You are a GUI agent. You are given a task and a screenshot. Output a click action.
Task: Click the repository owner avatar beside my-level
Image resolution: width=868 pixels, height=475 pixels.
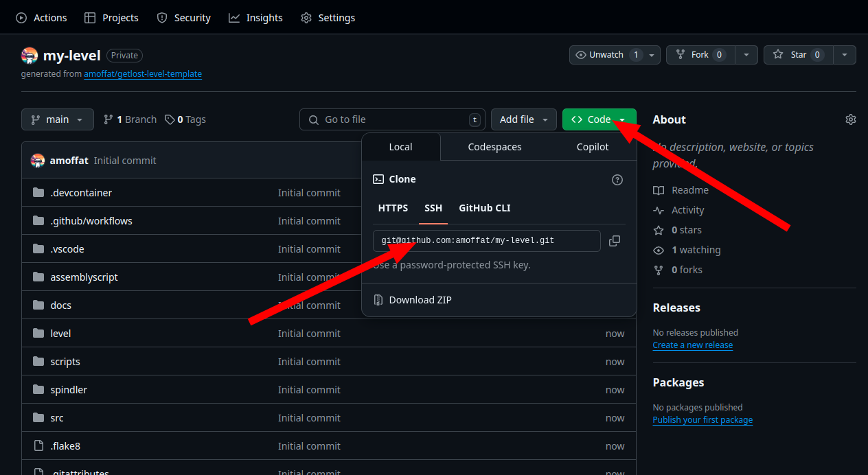(x=30, y=56)
